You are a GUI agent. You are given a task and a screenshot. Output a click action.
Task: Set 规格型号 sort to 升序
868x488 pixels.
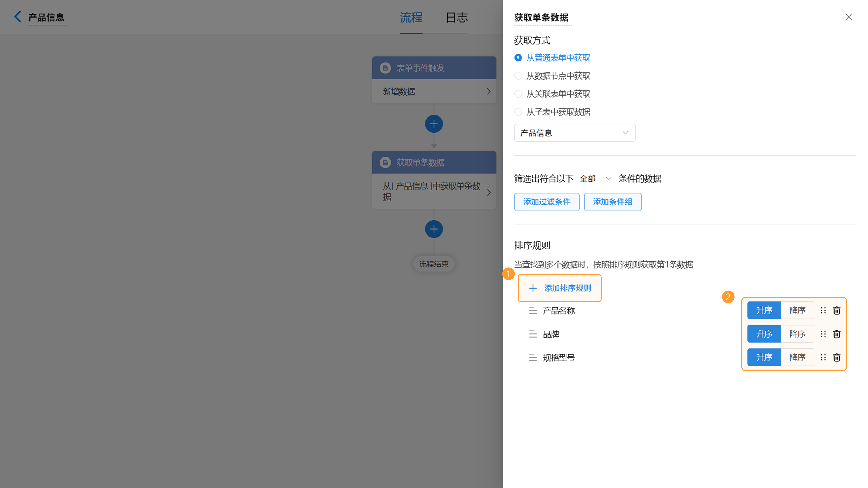pyautogui.click(x=764, y=357)
